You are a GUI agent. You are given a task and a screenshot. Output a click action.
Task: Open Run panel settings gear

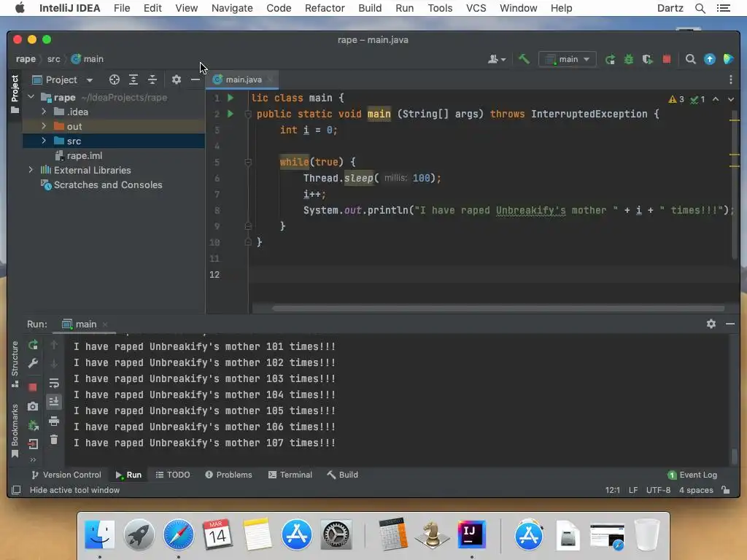(711, 324)
